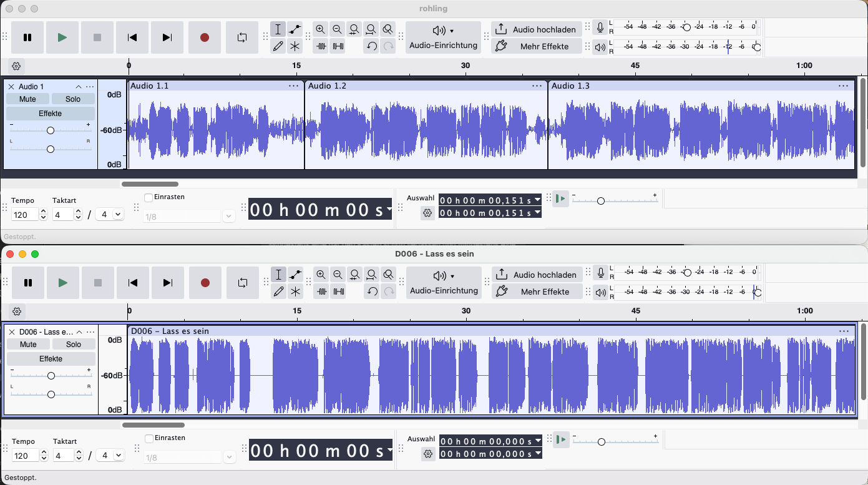This screenshot has height=485, width=868.
Task: Solo the D006 - Lass es sein track
Action: [74, 345]
